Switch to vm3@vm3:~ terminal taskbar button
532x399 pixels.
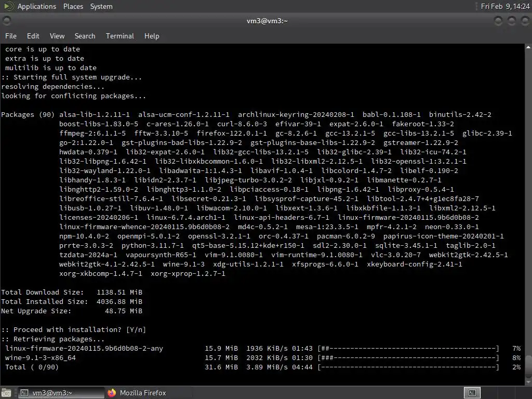[x=61, y=393]
